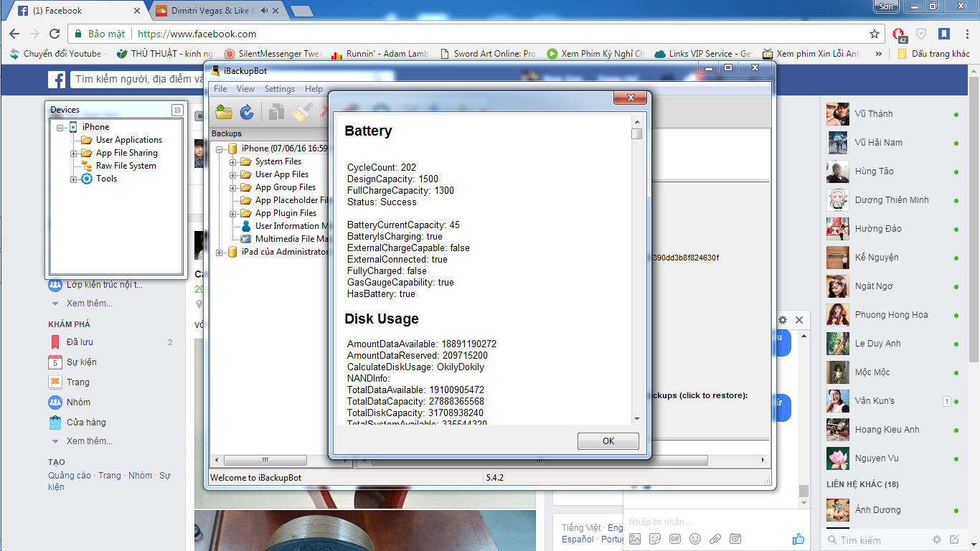Open the GIF picker in chat box
This screenshot has height=551, width=980.
pos(675,539)
